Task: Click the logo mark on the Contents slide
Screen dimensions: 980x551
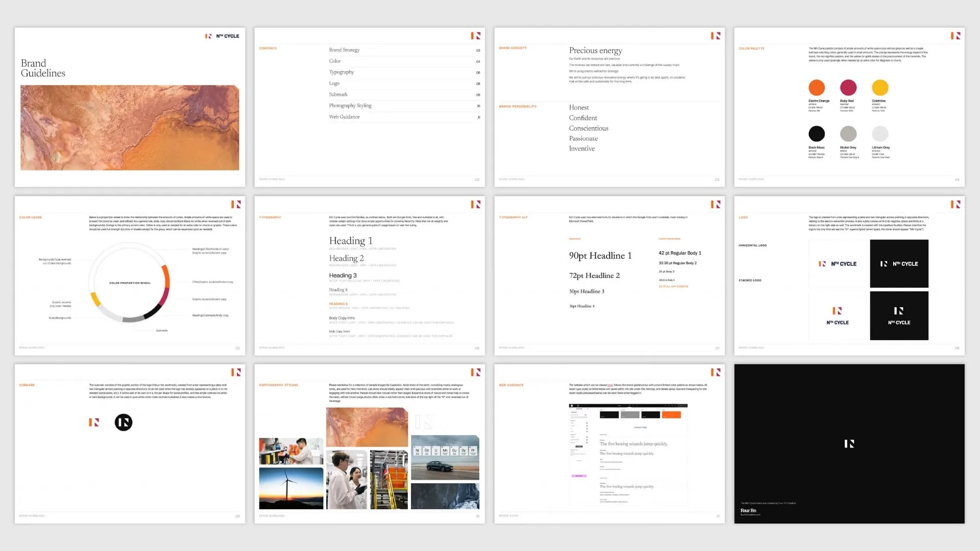Action: click(475, 36)
